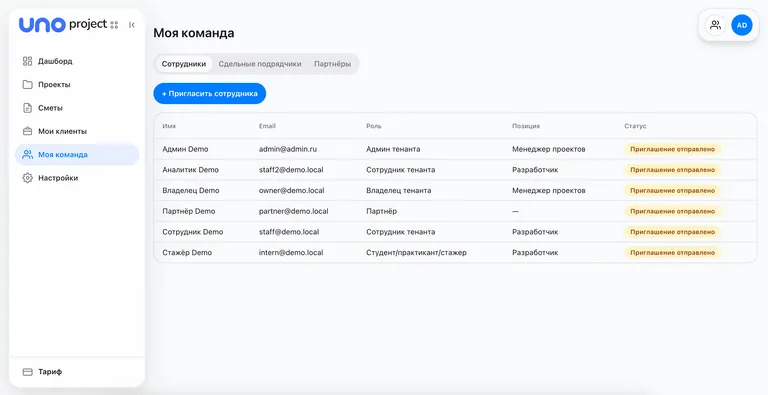The width and height of the screenshot is (768, 395).
Task: Select the Сотрудник Demo name cell
Action: (x=192, y=232)
